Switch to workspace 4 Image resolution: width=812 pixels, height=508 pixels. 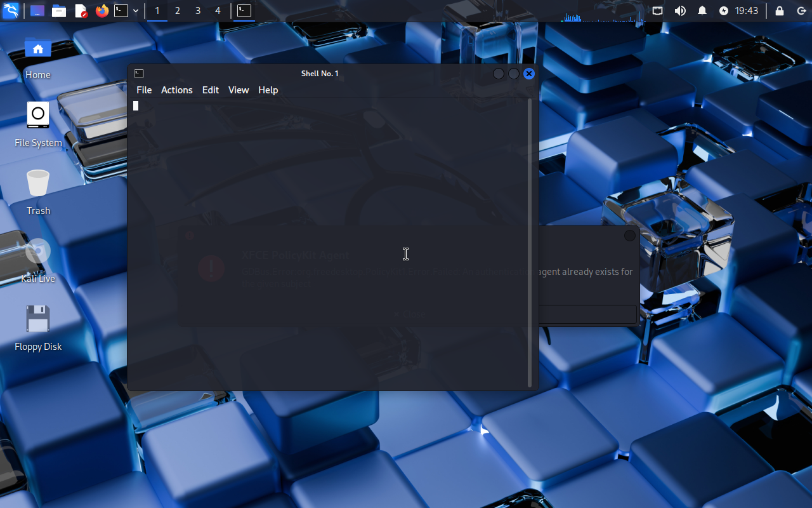[x=218, y=11]
